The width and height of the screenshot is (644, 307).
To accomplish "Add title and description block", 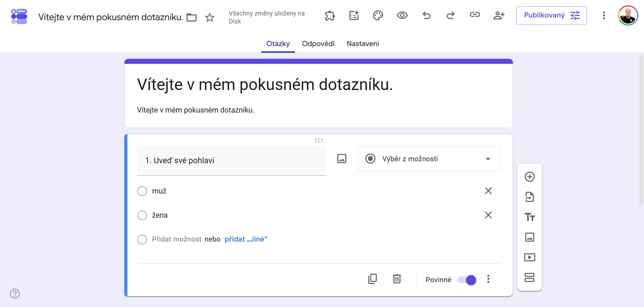I will pyautogui.click(x=530, y=217).
